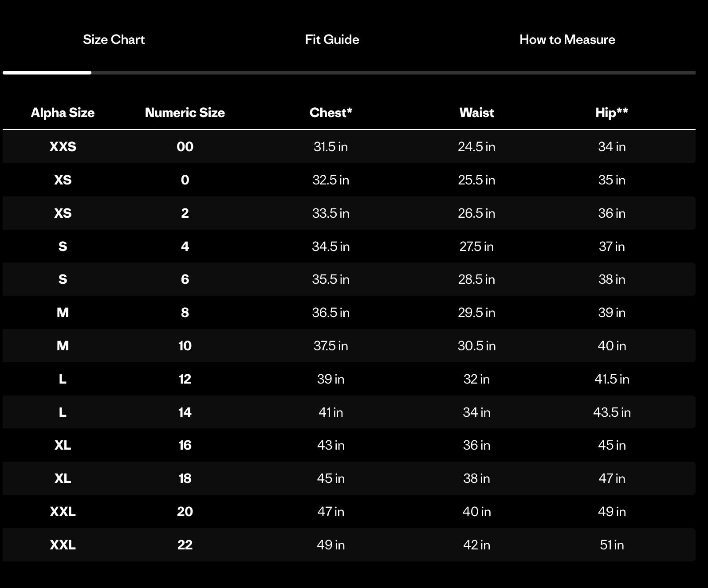Select numeric size 20 cell

[185, 512]
